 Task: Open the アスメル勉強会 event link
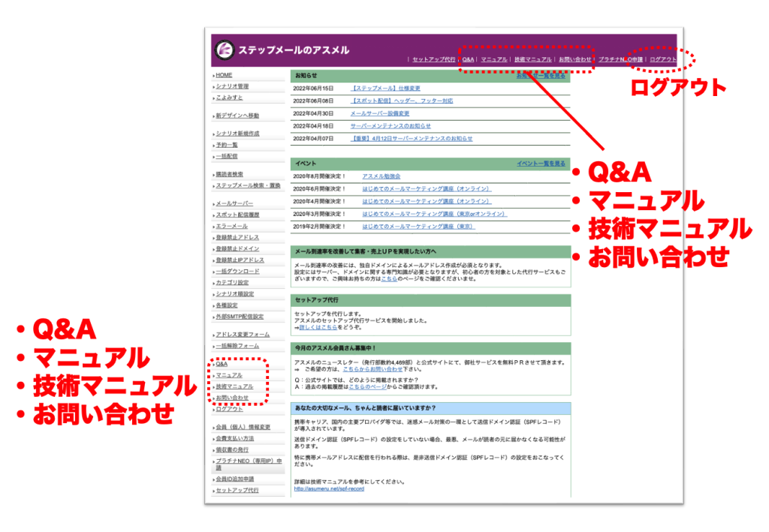point(381,176)
